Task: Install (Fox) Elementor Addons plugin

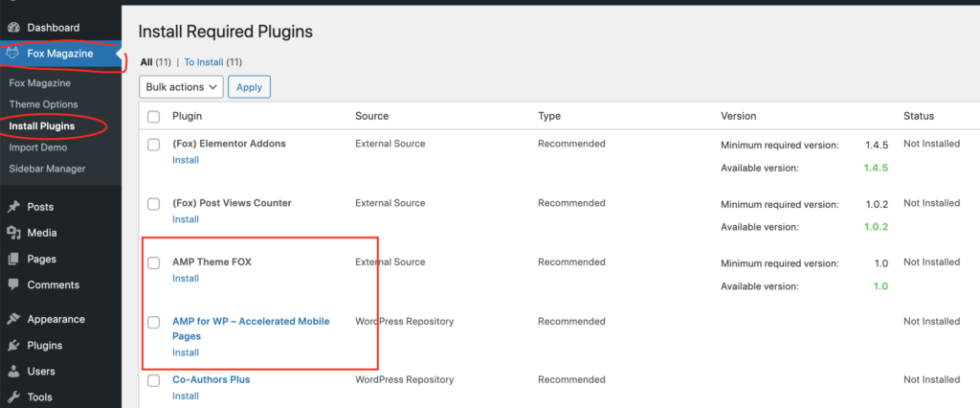Action: pos(186,160)
